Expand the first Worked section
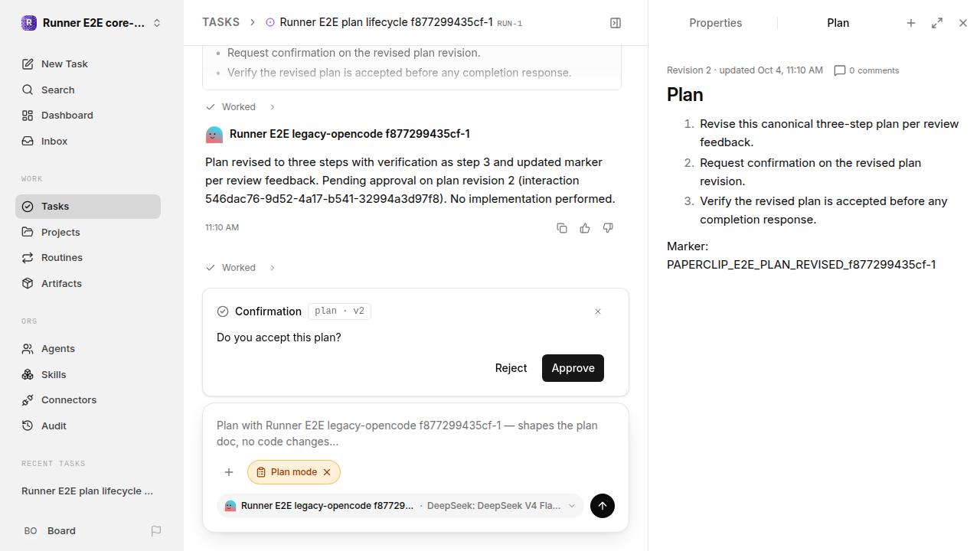Image resolution: width=980 pixels, height=551 pixels. [x=240, y=107]
